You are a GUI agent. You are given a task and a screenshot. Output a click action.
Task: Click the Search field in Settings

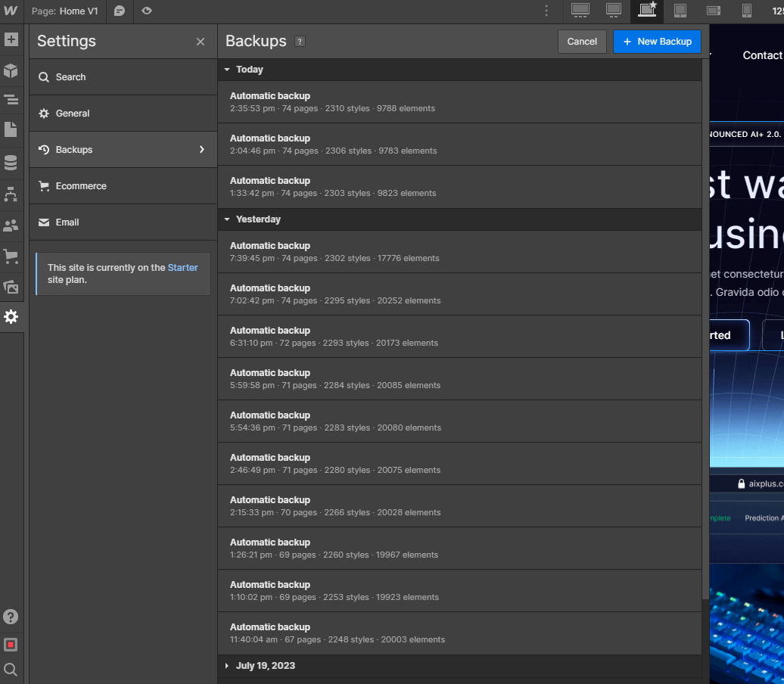click(72, 76)
